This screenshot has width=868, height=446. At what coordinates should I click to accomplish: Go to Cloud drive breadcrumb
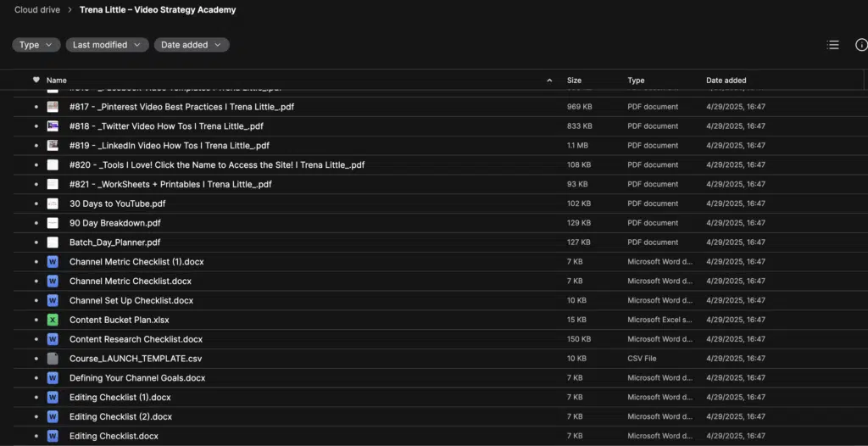(x=37, y=10)
